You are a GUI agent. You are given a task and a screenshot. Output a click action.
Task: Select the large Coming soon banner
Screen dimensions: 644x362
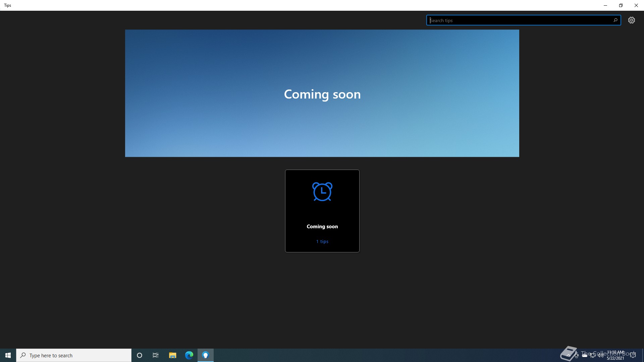click(x=322, y=93)
